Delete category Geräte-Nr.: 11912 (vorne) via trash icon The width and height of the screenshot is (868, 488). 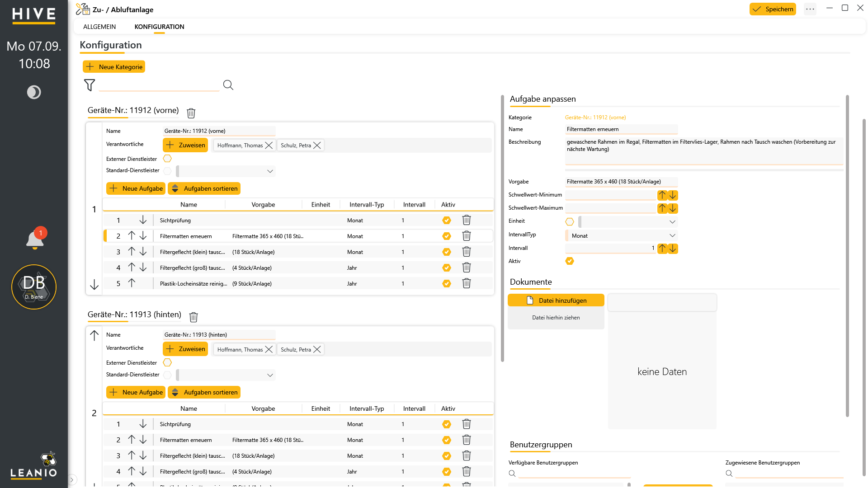[191, 113]
